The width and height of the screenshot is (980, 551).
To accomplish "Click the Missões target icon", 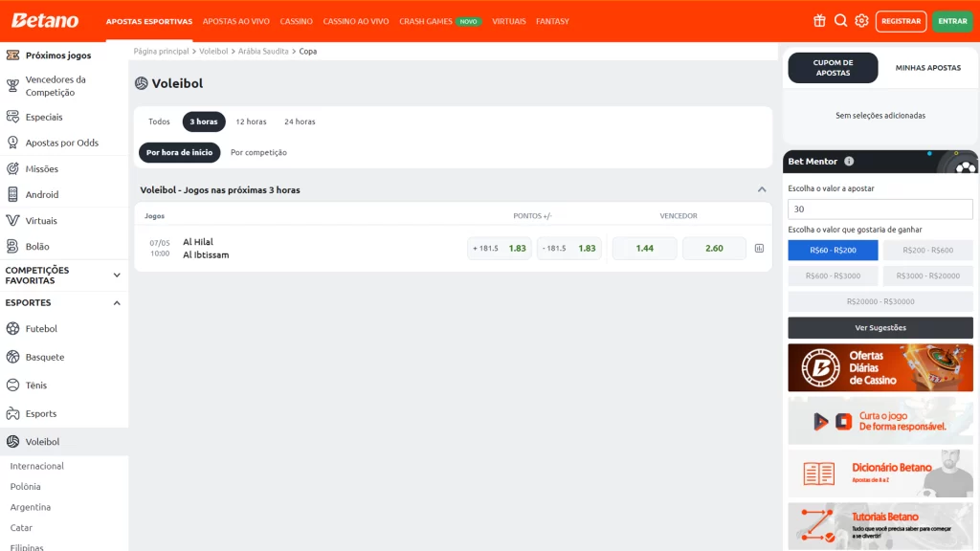I will click(x=12, y=168).
